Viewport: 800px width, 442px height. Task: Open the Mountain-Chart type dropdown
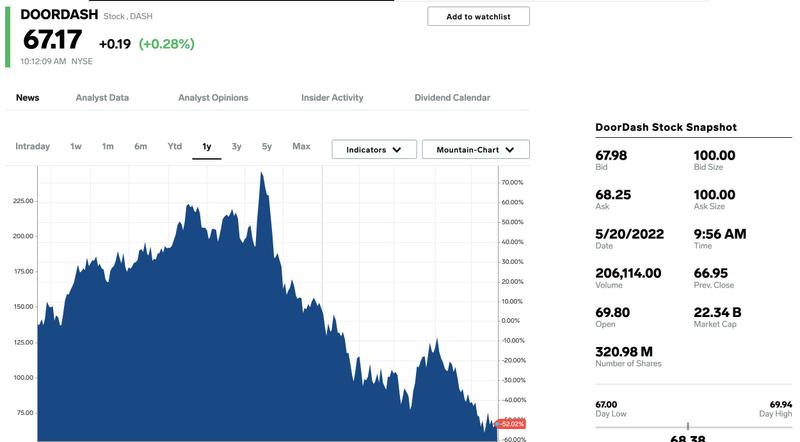pos(476,150)
